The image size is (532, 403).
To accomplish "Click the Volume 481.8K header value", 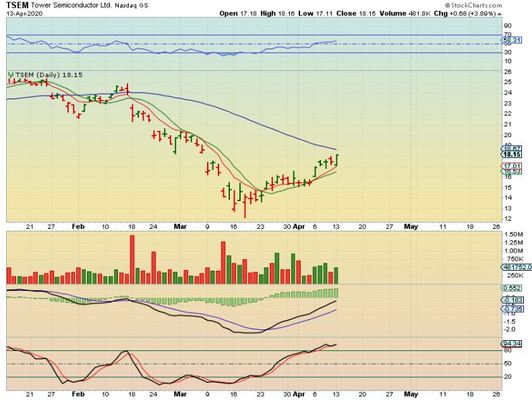I will click(405, 14).
